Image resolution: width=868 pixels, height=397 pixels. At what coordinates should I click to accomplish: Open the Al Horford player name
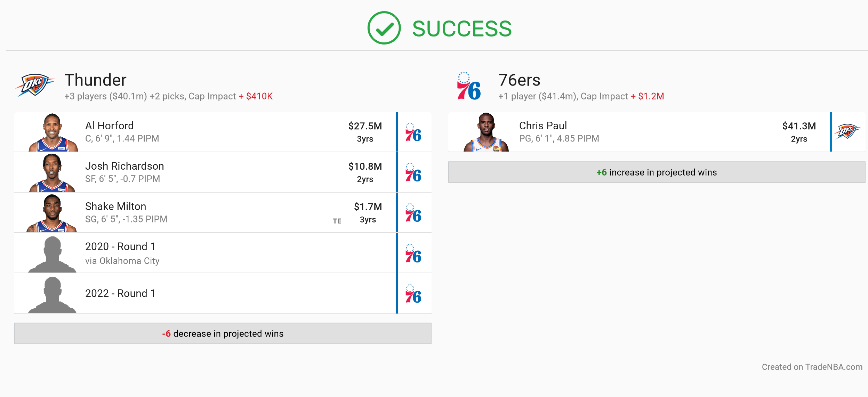110,125
